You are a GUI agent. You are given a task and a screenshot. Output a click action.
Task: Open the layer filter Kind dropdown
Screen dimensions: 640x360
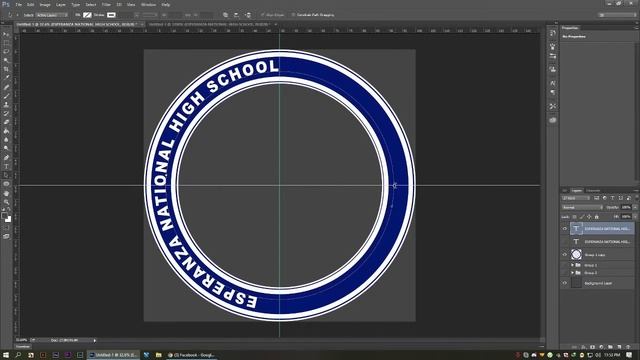[x=576, y=198]
